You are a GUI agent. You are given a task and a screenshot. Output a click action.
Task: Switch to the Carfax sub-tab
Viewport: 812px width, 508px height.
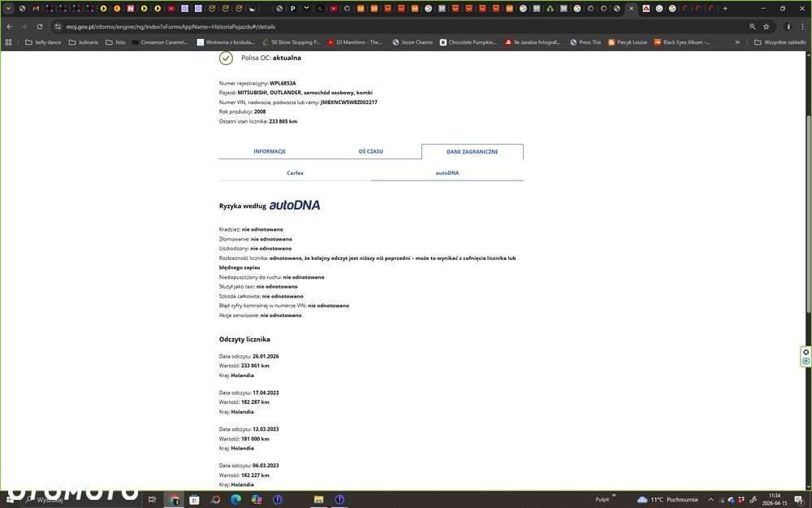point(296,173)
